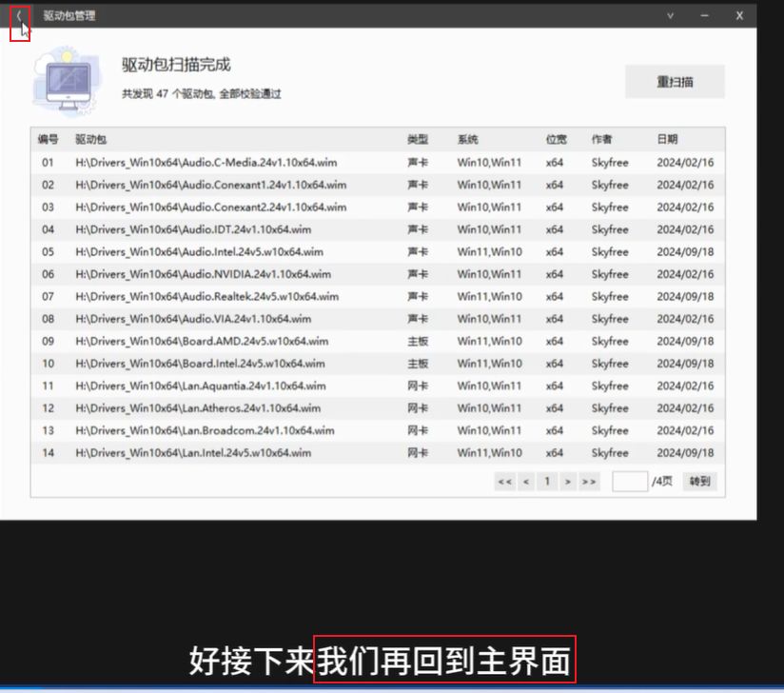784x693 pixels.
Task: Click the 重扫描 rescan button
Action: tap(676, 81)
